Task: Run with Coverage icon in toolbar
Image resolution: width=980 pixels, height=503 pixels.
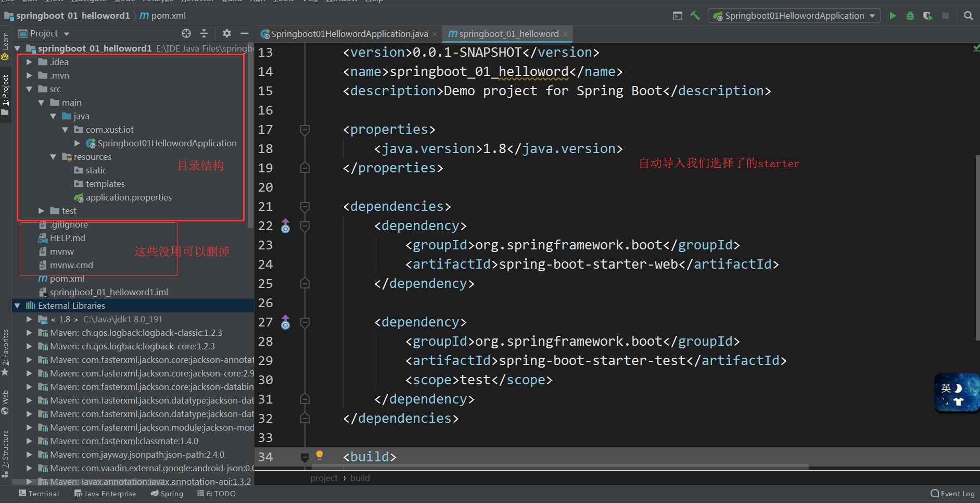Action: (927, 16)
